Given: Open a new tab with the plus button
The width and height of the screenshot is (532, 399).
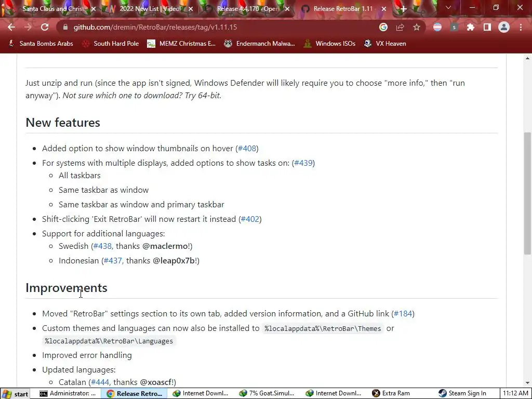Looking at the screenshot, I should click(x=403, y=9).
